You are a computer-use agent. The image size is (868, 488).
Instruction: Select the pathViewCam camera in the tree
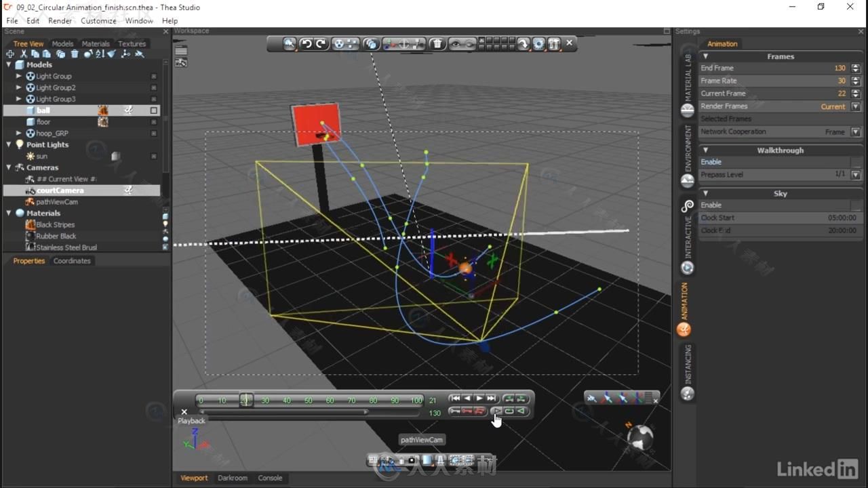(x=57, y=202)
